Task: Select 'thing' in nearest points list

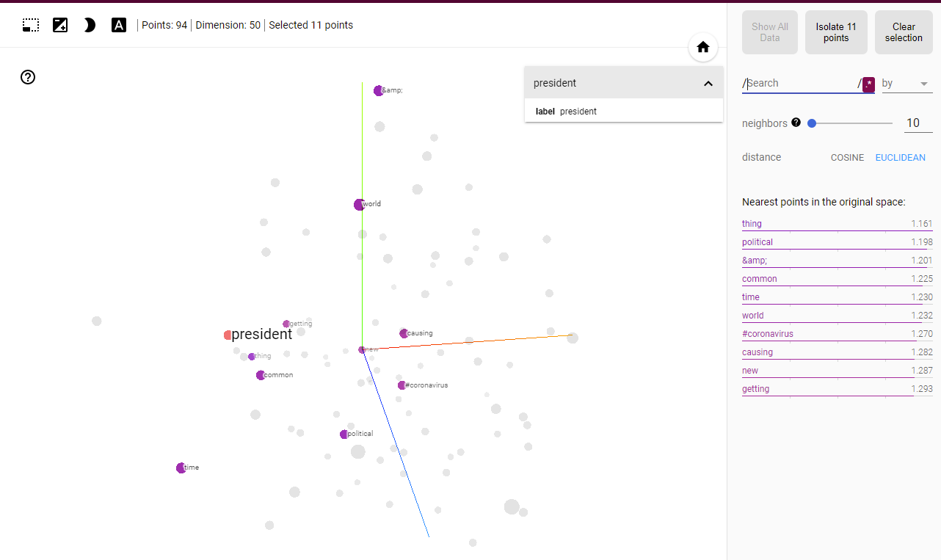Action: (752, 224)
